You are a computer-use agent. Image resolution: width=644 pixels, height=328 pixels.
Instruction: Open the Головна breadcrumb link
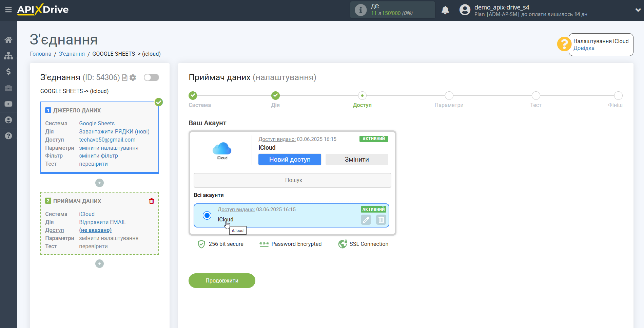[x=41, y=54]
